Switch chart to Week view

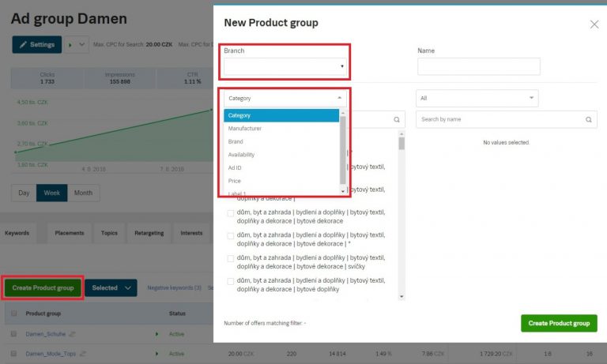tap(52, 193)
